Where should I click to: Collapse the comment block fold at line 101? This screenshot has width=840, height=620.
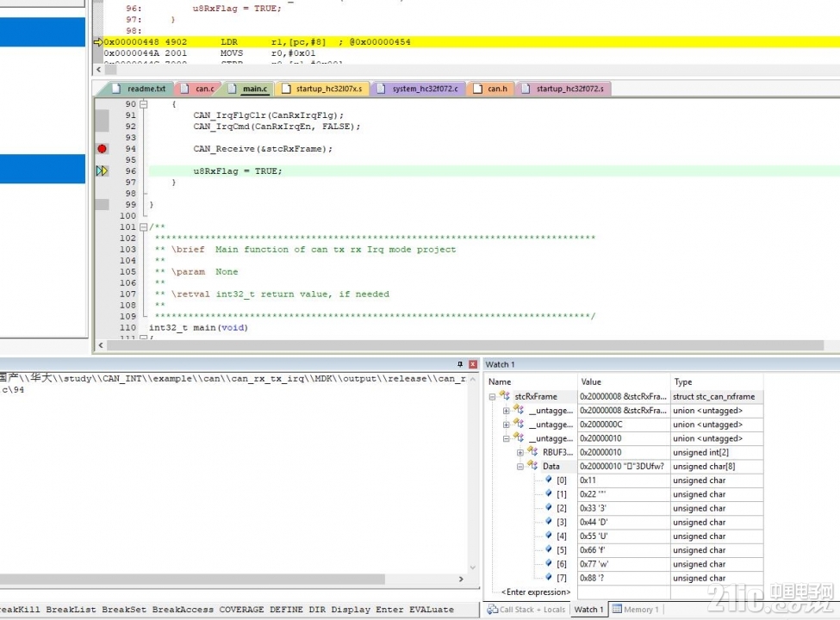[x=143, y=227]
